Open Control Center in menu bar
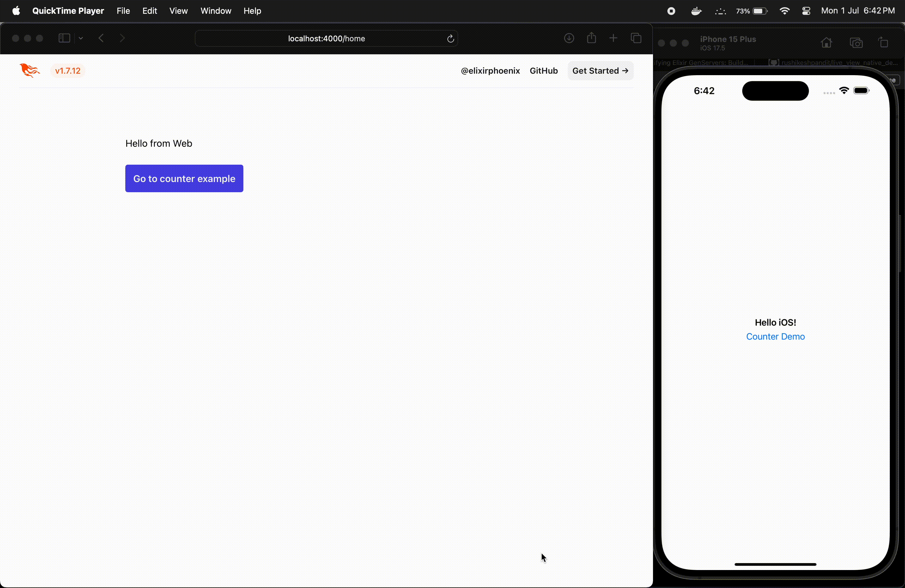 coord(806,11)
